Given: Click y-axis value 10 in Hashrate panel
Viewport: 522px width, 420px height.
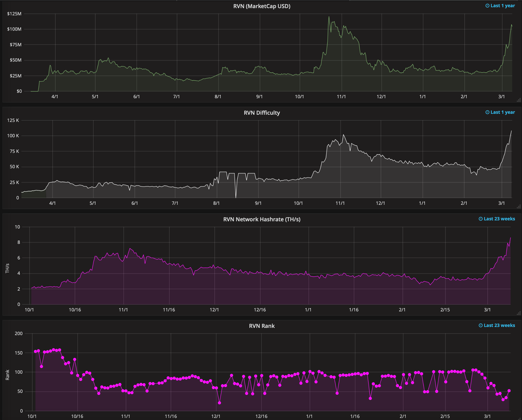Looking at the screenshot, I should tap(17, 227).
